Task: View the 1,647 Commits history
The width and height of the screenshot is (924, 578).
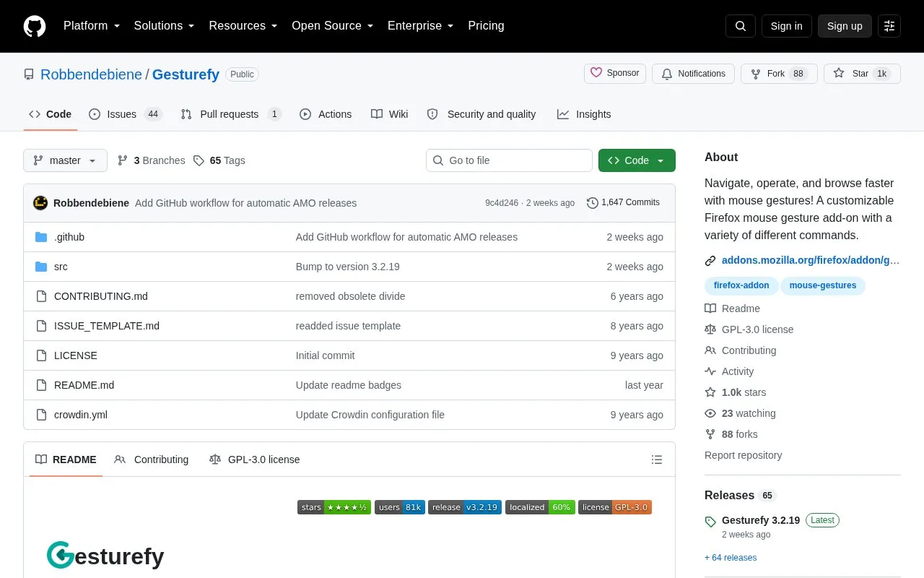Action: pos(623,203)
